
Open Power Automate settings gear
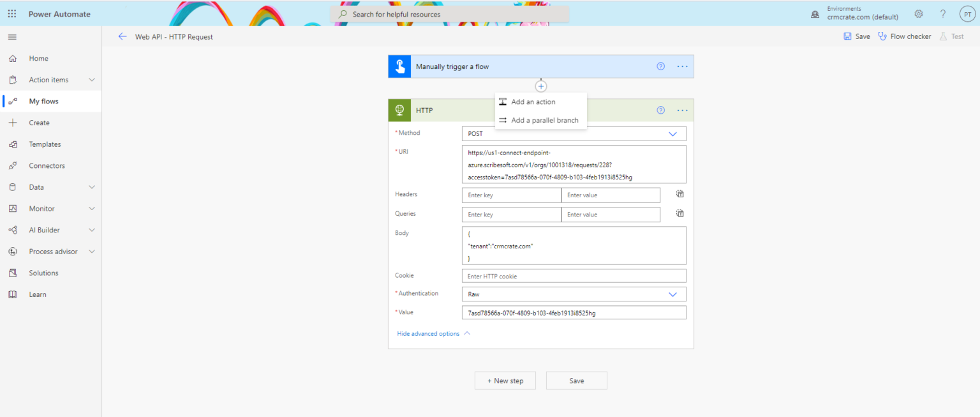click(918, 13)
